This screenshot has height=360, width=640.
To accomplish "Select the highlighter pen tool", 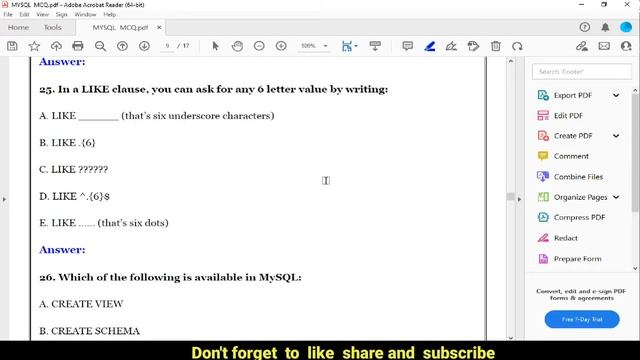I will coord(429,46).
